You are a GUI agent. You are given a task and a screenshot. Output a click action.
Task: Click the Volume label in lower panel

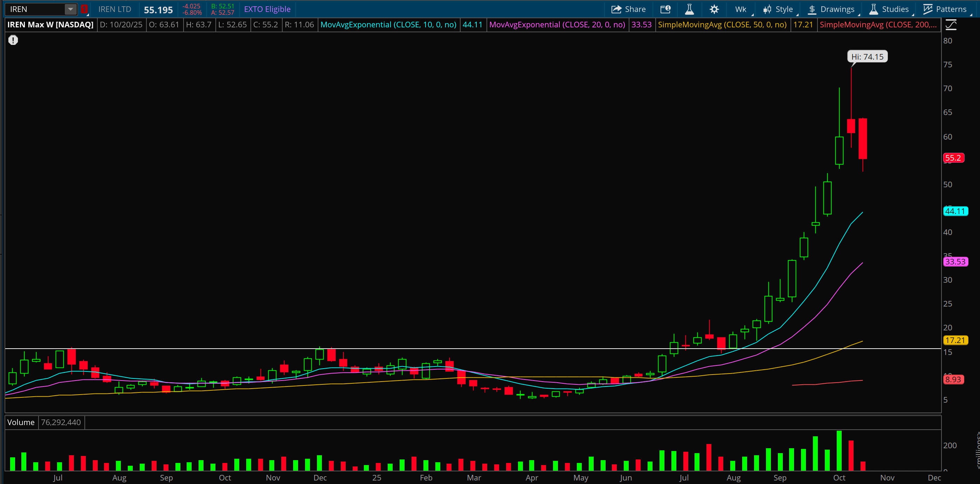point(21,422)
